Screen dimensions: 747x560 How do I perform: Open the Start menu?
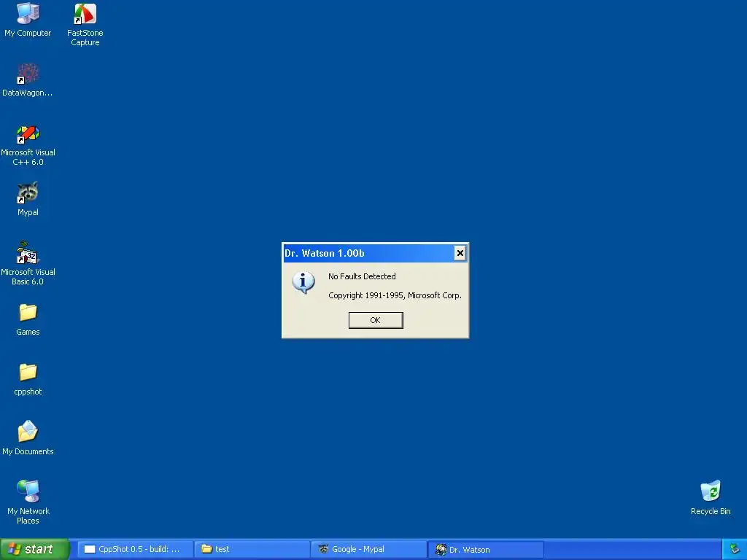click(34, 549)
